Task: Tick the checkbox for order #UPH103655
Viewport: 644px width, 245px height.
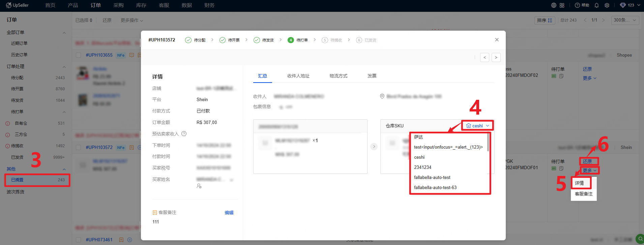Action: (79, 55)
